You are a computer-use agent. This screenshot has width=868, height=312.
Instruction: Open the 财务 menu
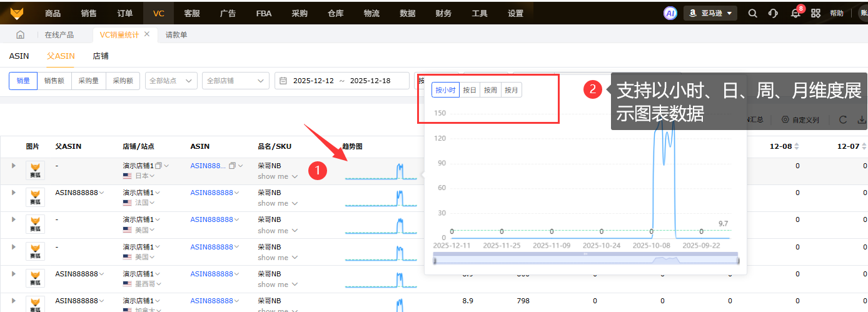tap(443, 13)
